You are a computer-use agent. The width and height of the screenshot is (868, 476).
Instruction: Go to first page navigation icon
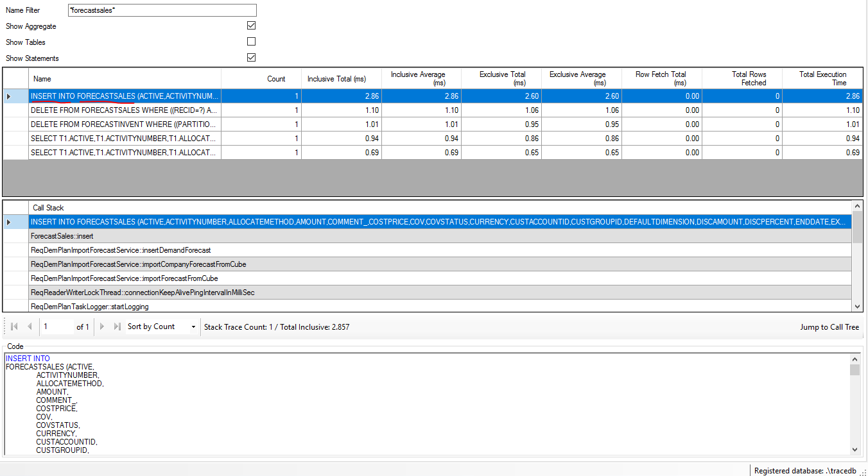(x=14, y=327)
